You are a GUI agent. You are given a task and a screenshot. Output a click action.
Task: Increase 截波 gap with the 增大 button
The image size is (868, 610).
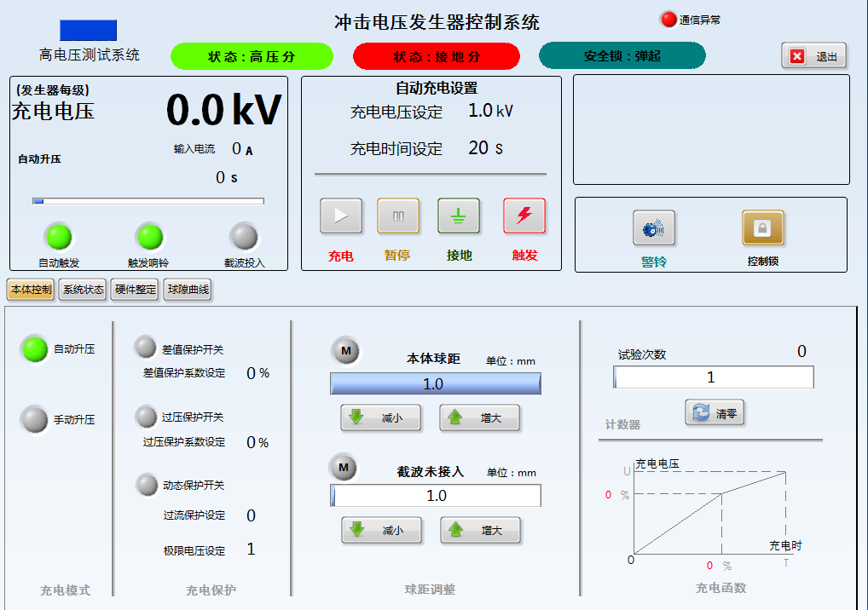click(x=480, y=531)
